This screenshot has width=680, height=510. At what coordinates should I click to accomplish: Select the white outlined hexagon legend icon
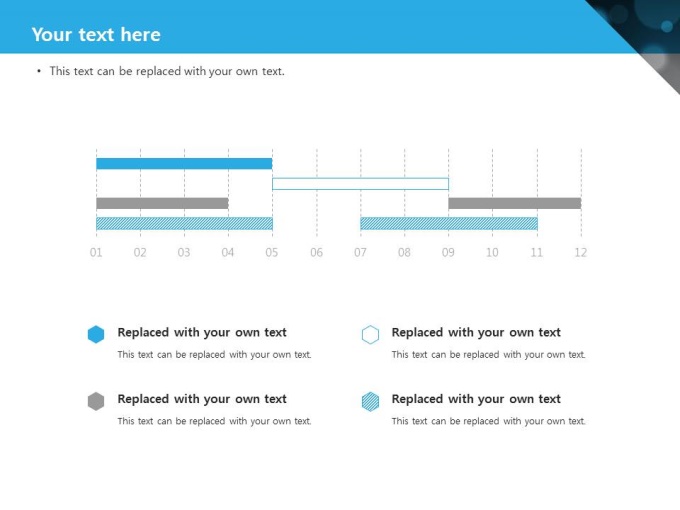(x=370, y=335)
